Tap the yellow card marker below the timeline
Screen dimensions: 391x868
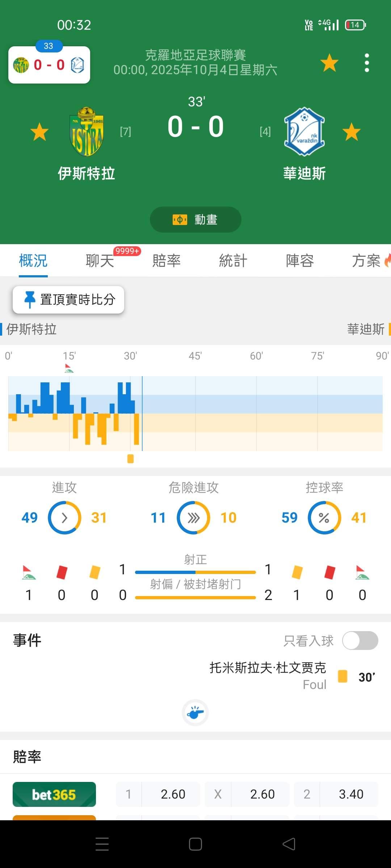(131, 459)
